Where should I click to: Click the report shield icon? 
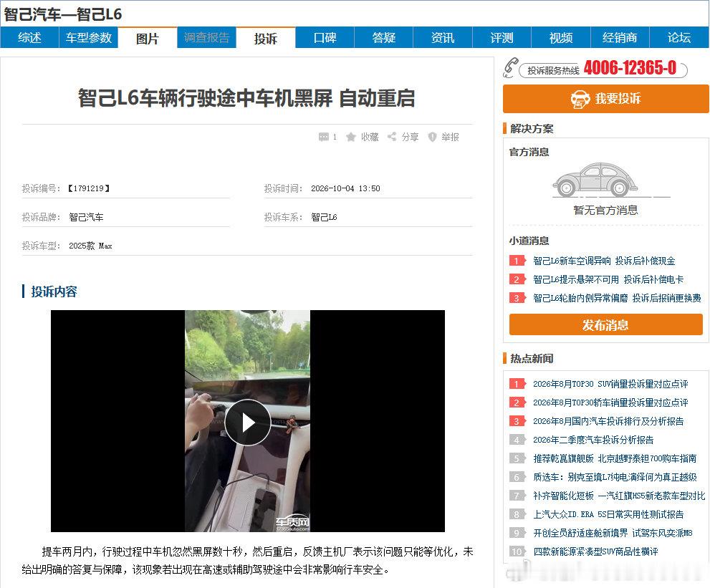click(432, 137)
